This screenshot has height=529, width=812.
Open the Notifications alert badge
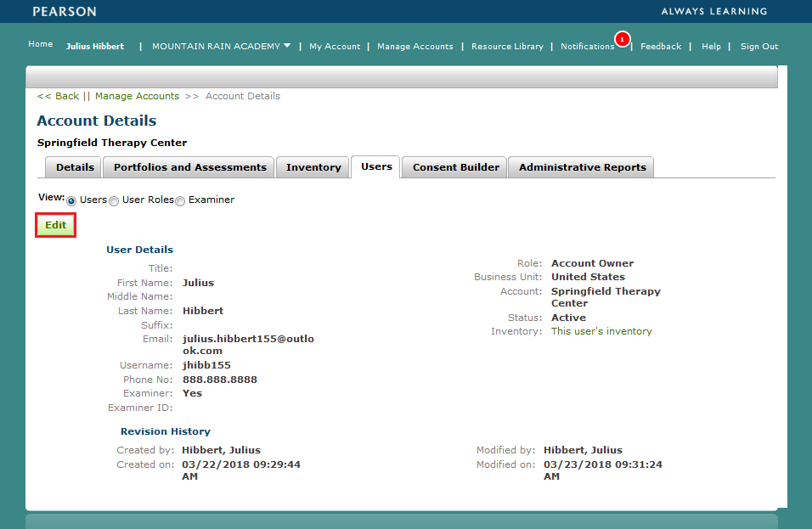click(x=623, y=40)
